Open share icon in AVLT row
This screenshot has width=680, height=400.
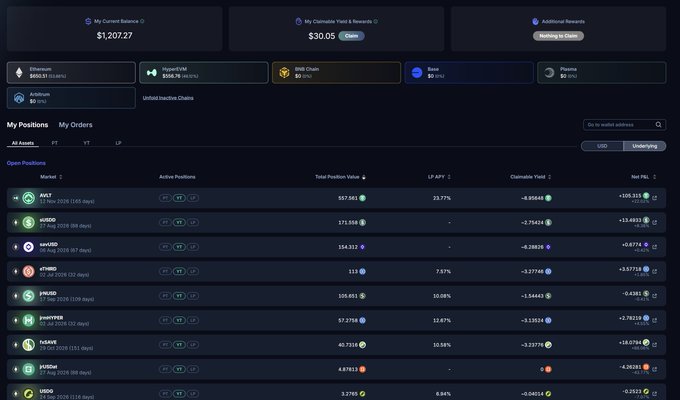654,198
